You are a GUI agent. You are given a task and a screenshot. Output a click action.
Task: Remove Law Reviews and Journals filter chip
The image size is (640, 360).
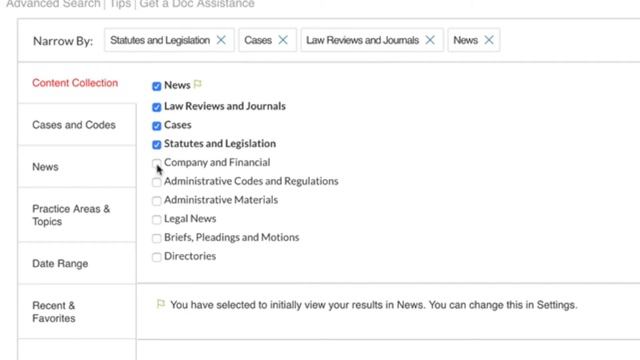tap(430, 40)
